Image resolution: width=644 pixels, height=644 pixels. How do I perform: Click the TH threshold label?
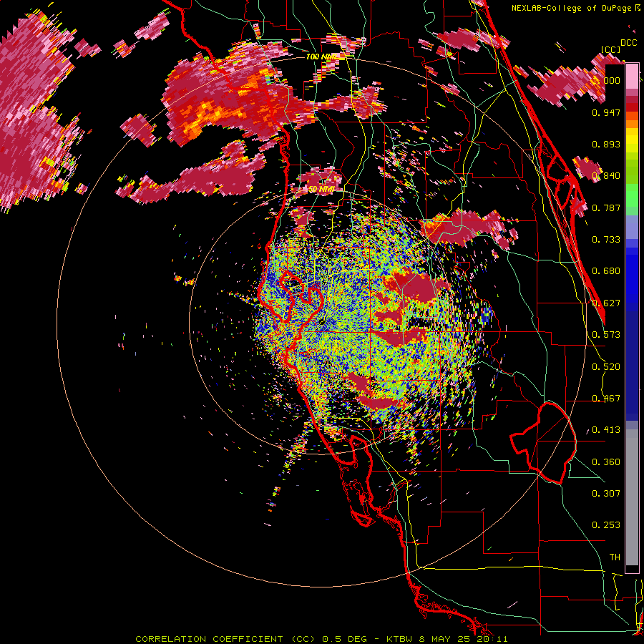pos(615,557)
